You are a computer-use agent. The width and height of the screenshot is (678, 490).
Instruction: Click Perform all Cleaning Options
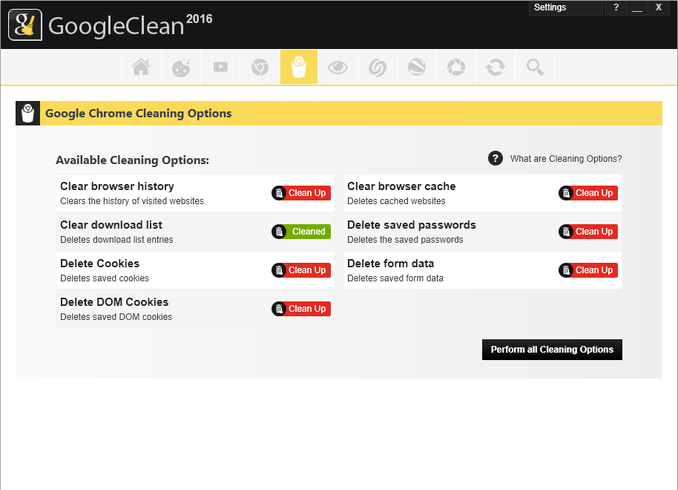click(552, 349)
